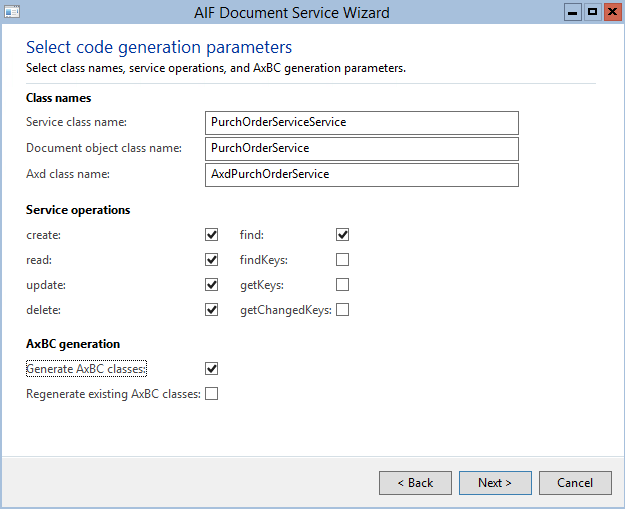Click the 'Axd class name:' label

coord(68,174)
